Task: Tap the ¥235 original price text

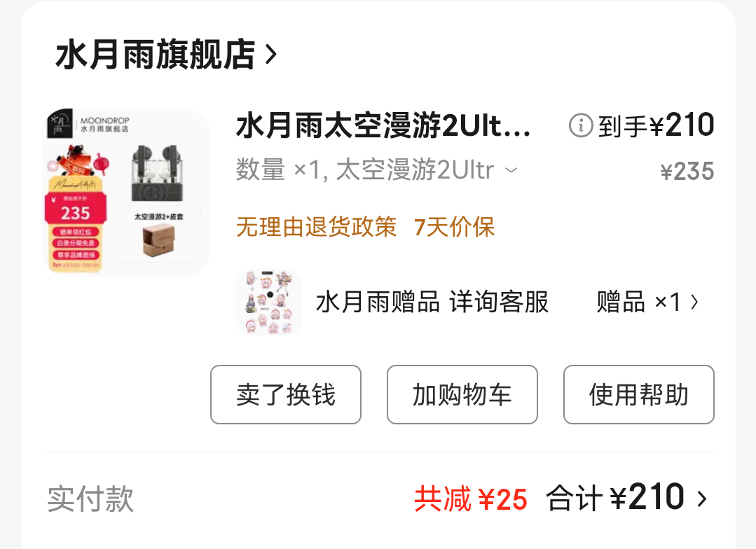Action: tap(687, 171)
